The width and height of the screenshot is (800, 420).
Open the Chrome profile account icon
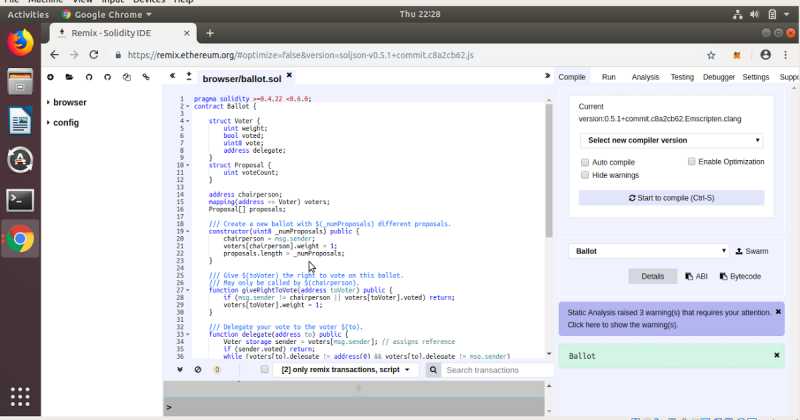click(x=765, y=55)
